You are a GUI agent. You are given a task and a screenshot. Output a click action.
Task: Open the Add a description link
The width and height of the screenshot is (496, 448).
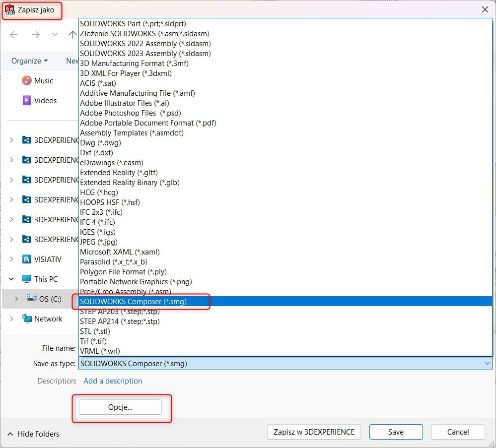pyautogui.click(x=113, y=381)
